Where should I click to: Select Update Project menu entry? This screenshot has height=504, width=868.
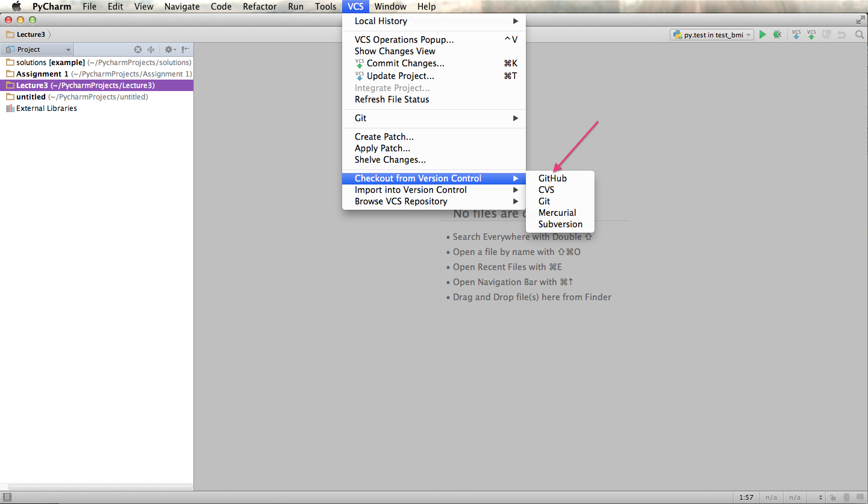pyautogui.click(x=434, y=76)
